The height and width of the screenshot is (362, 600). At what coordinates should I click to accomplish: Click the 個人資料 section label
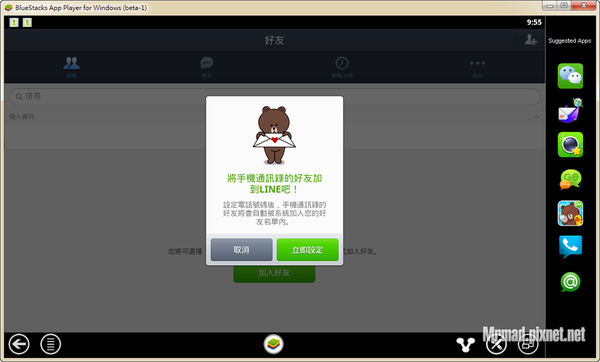pyautogui.click(x=22, y=117)
